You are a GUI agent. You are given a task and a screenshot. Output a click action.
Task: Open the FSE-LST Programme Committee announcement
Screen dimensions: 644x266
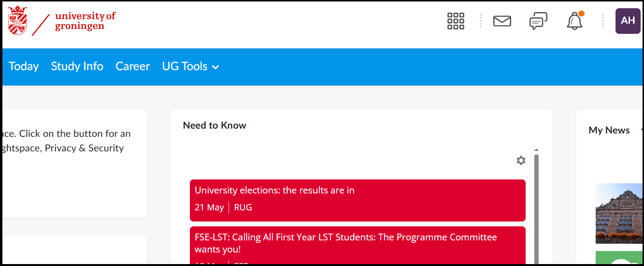pos(345,243)
